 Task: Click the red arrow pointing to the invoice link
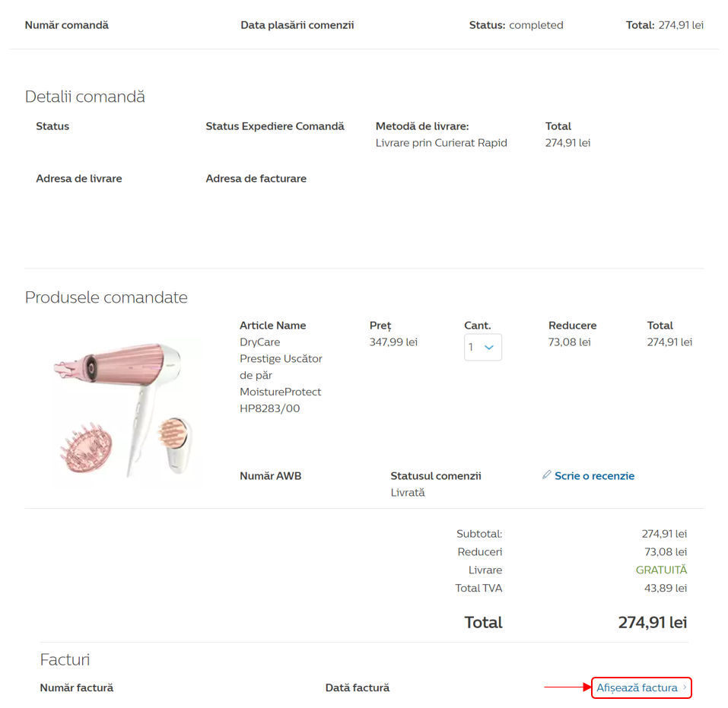[x=567, y=687]
